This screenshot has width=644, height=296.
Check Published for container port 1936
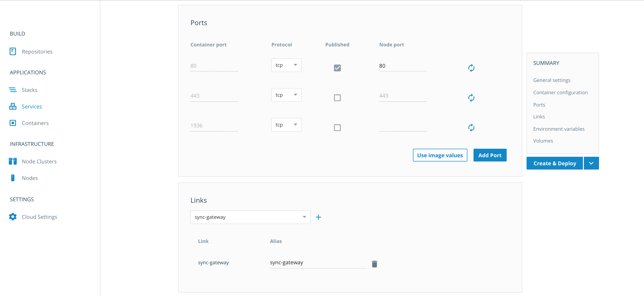click(x=337, y=127)
